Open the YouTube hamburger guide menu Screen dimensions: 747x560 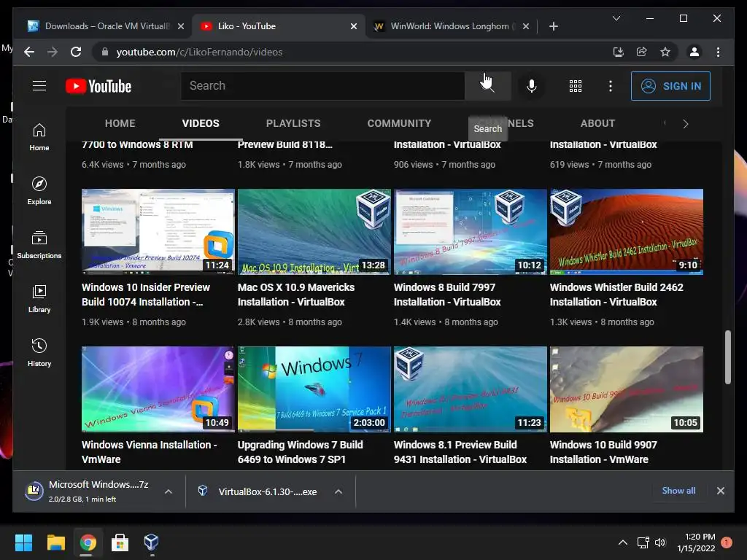pyautogui.click(x=39, y=86)
